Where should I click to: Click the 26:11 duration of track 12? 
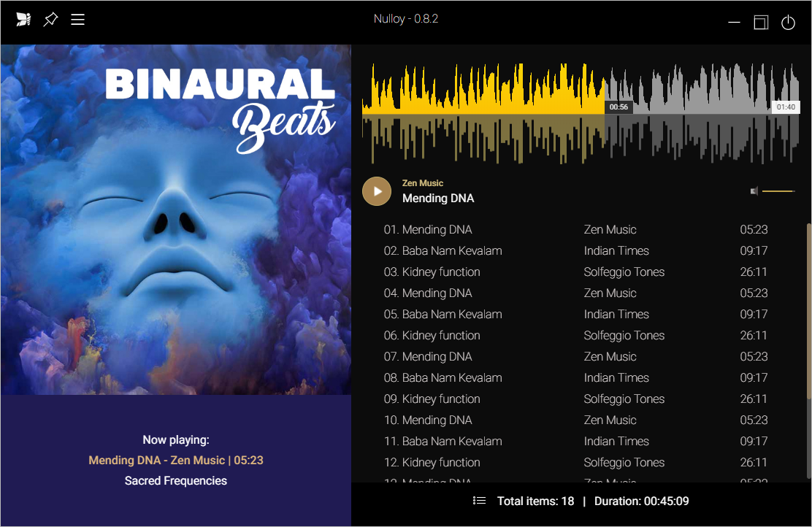[x=754, y=463]
